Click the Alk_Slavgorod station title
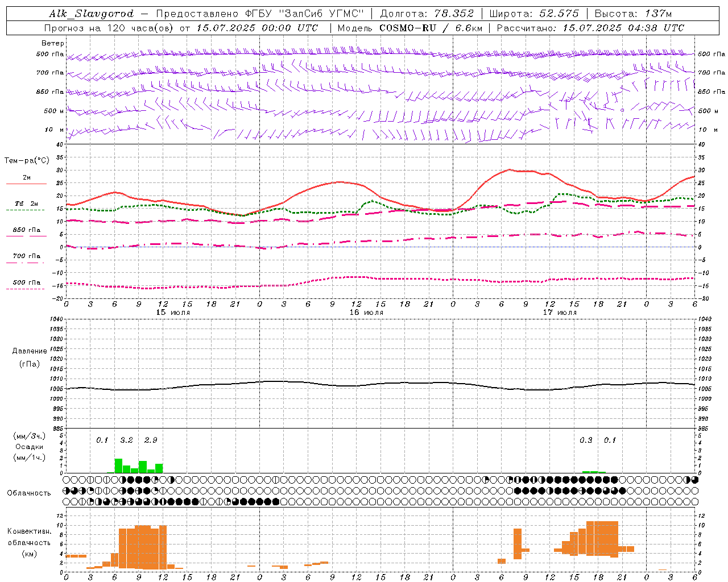 tap(91, 14)
